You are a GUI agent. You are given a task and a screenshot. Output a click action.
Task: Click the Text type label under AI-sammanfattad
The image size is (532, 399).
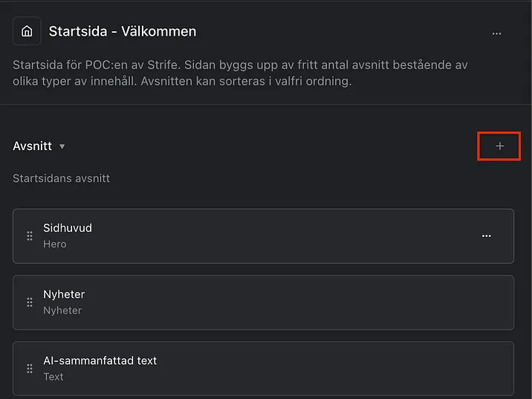tap(53, 377)
